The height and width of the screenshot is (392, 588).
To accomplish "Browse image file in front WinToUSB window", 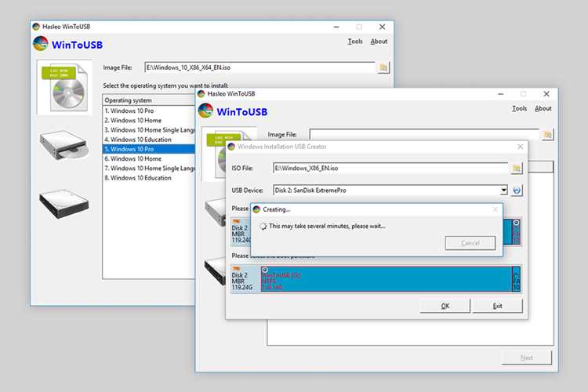I will (547, 134).
